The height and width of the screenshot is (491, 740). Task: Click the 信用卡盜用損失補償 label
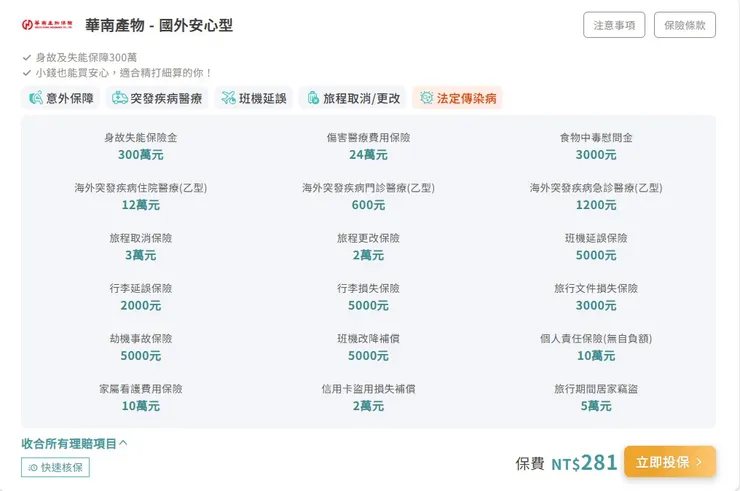(369, 389)
